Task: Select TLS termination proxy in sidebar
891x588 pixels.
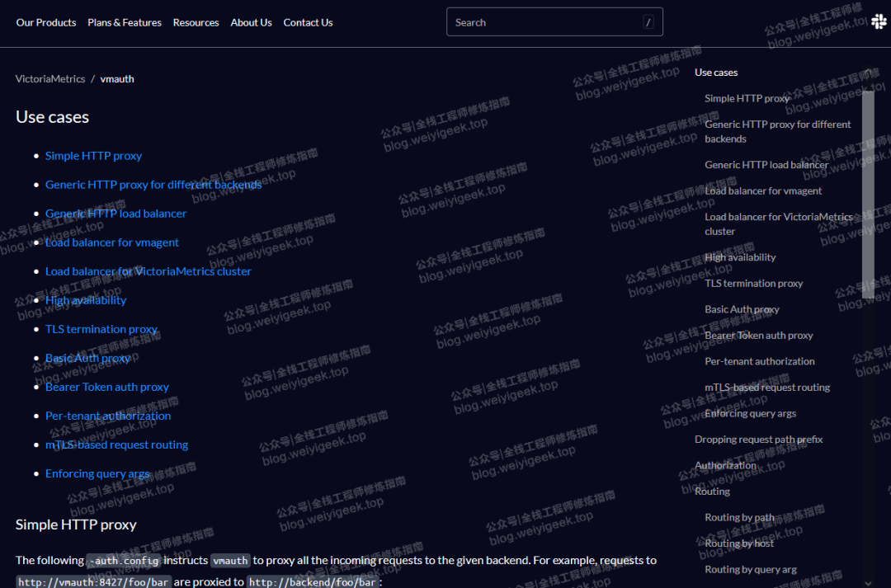Action: pos(753,284)
